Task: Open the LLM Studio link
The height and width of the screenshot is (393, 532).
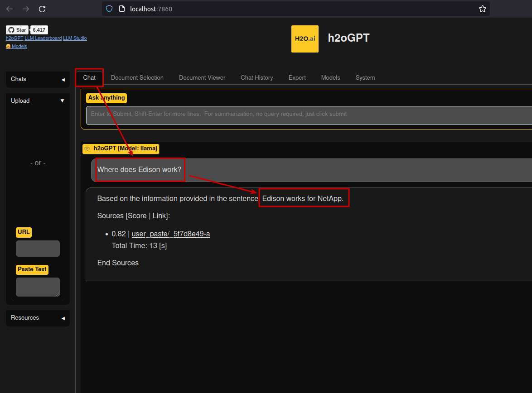Action: (75, 38)
